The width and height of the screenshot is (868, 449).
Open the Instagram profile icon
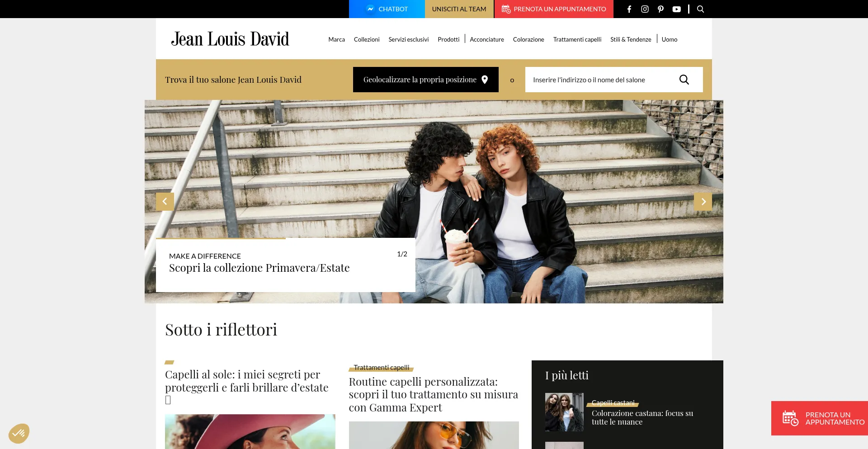click(x=645, y=9)
